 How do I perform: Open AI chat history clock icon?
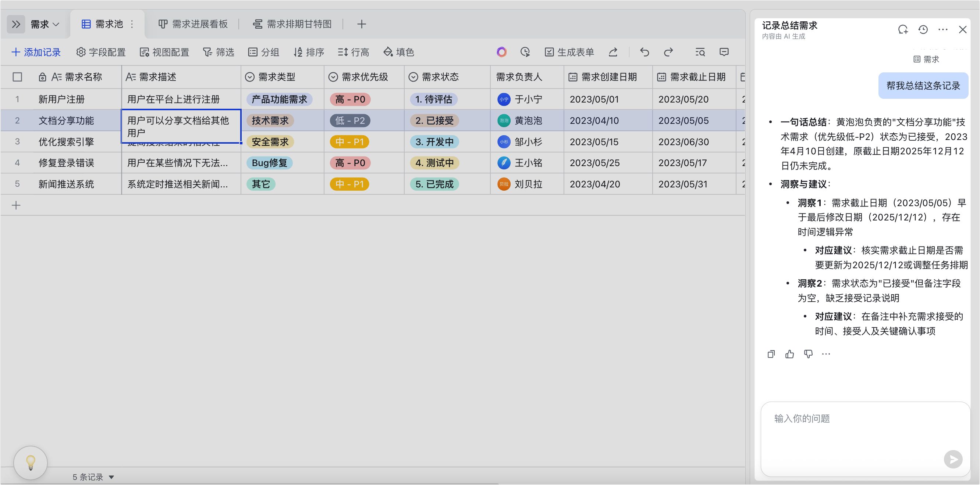pyautogui.click(x=923, y=30)
